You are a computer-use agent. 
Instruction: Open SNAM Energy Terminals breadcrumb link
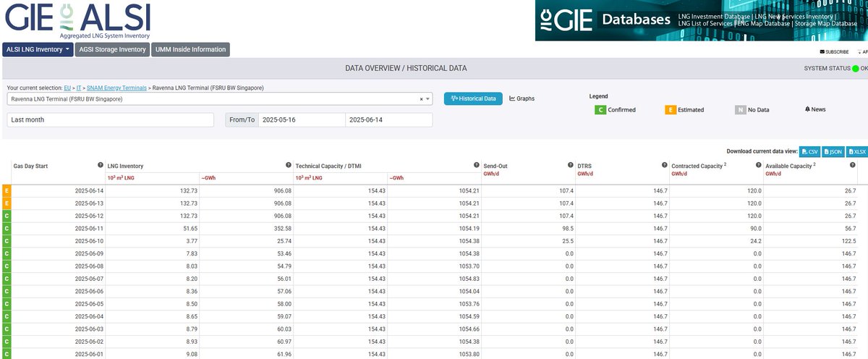118,88
